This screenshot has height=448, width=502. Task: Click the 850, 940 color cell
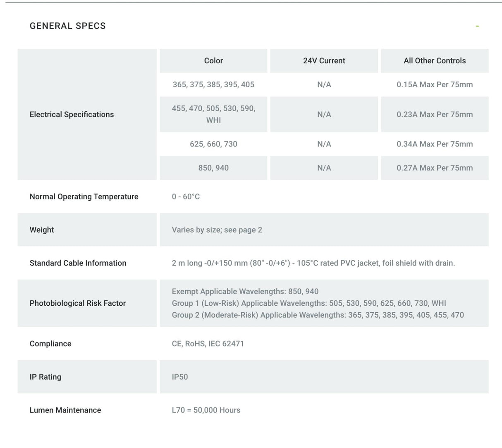click(213, 168)
